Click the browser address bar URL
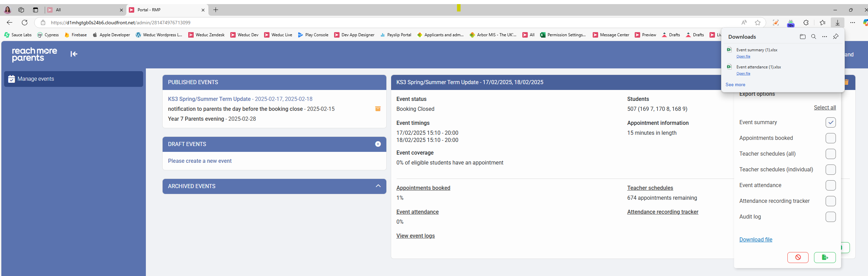 pos(120,23)
